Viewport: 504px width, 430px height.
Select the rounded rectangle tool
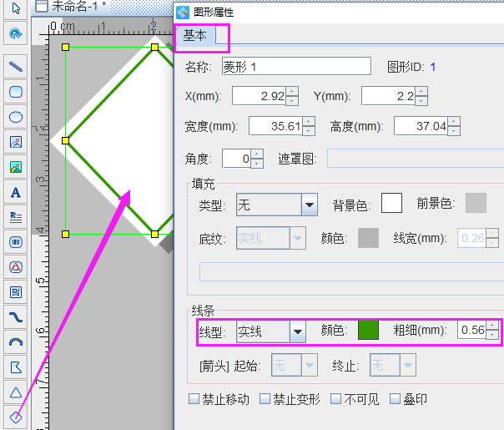coord(15,92)
